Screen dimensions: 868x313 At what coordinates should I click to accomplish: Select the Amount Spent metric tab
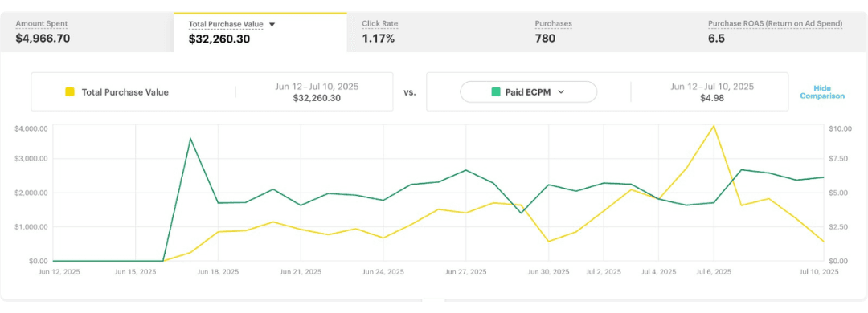tap(87, 32)
